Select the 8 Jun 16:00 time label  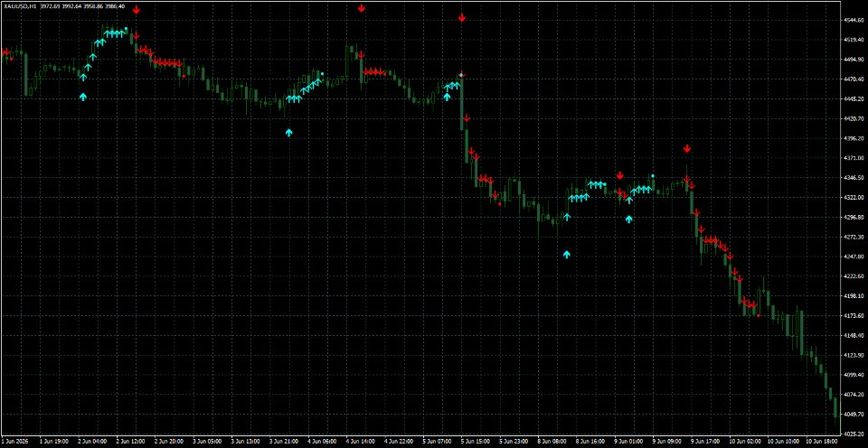point(590,442)
